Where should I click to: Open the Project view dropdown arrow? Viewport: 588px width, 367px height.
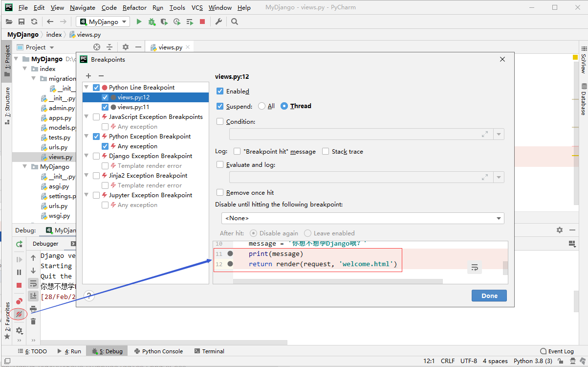click(52, 47)
